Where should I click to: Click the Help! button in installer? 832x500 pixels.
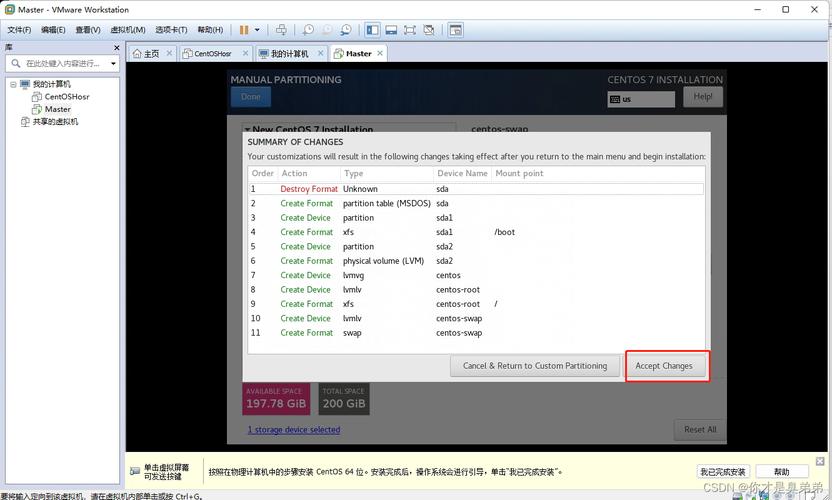click(703, 97)
